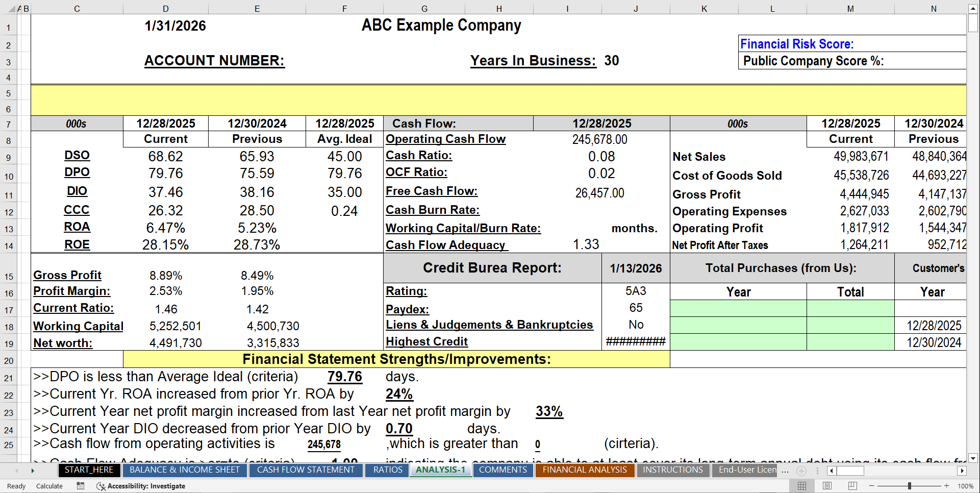Click the next sheet navigation arrow
This screenshot has height=493, width=980.
tap(33, 471)
